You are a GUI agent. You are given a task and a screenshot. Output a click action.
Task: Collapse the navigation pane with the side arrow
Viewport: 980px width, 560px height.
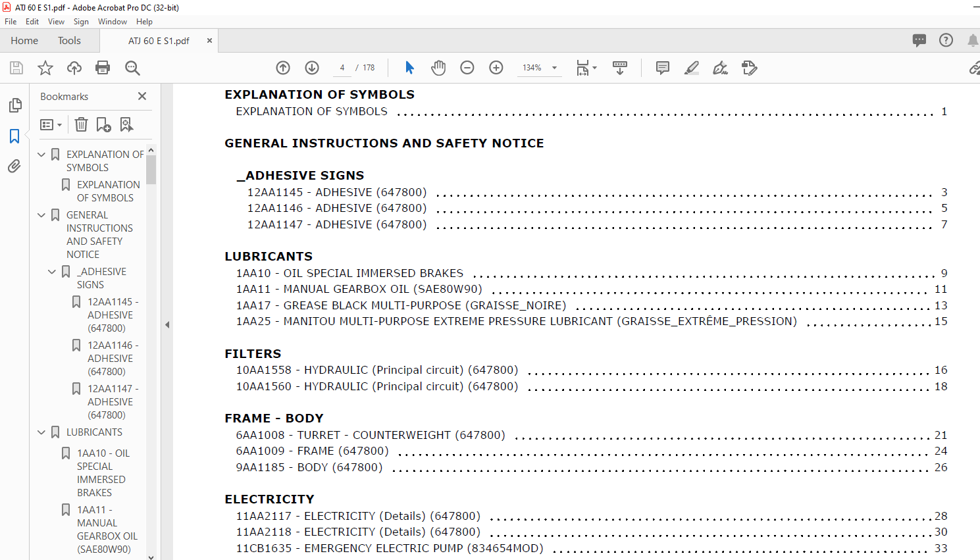click(167, 324)
